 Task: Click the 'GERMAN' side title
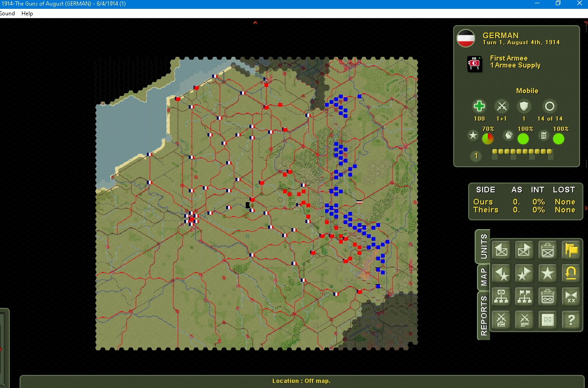point(500,35)
